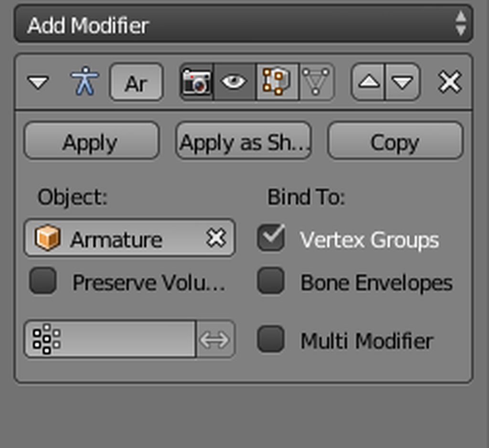Image resolution: width=489 pixels, height=448 pixels.
Task: Collapse the Armature modifier panel
Action: coord(38,83)
